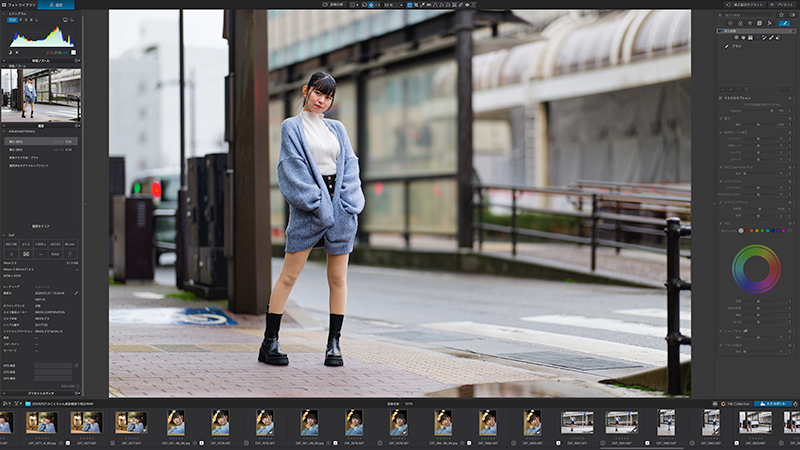Image resolution: width=800 pixels, height=450 pixels.
Task: Select the green HSL channel dot
Action: coord(762,231)
